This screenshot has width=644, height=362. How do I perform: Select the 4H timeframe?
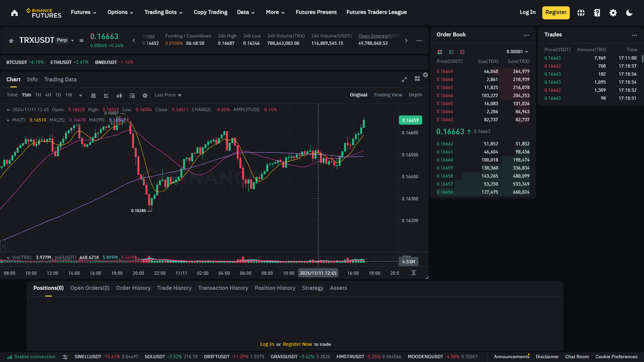coord(48,95)
